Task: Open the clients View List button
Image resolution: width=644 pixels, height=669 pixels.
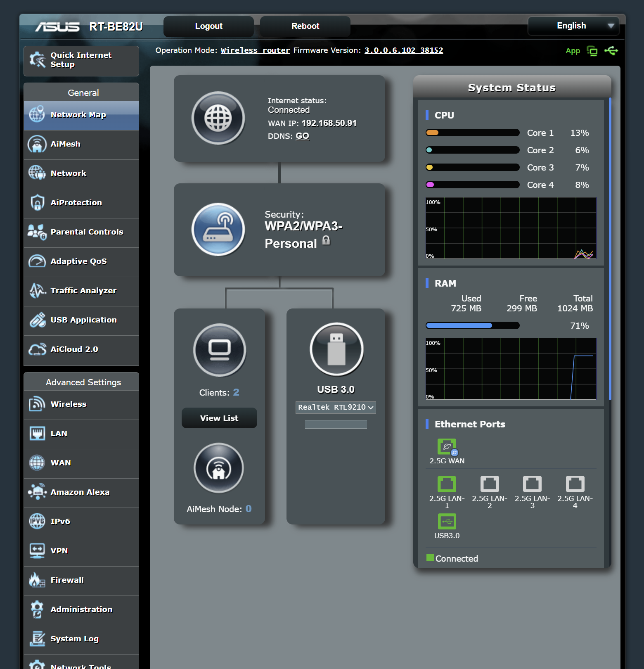Action: point(219,418)
